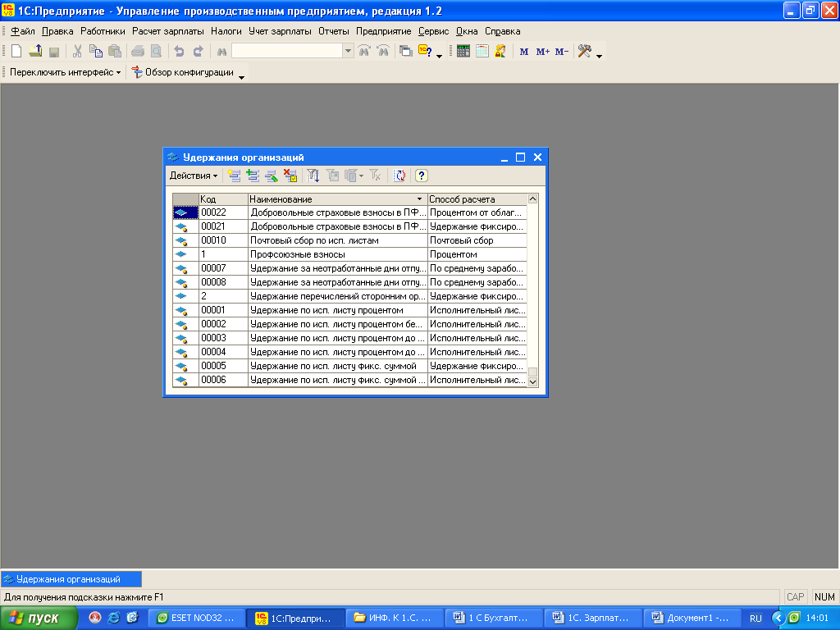Open the Налоги menu
This screenshot has height=630, width=840.
pyautogui.click(x=226, y=31)
